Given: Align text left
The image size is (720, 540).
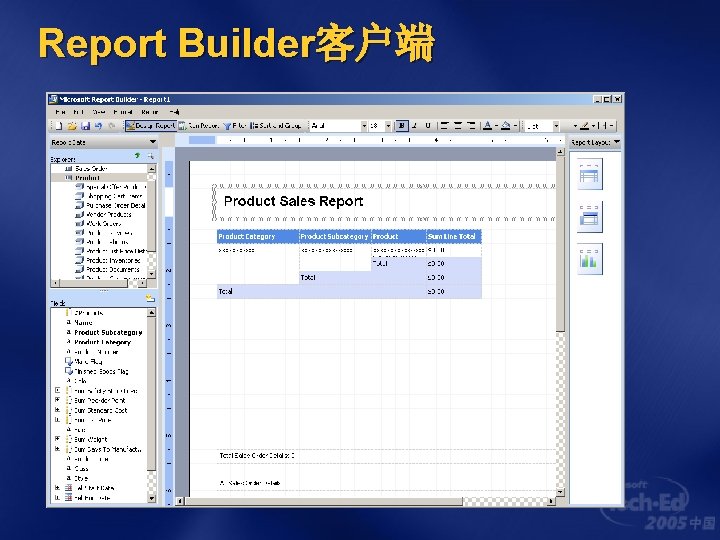Looking at the screenshot, I should [x=444, y=125].
